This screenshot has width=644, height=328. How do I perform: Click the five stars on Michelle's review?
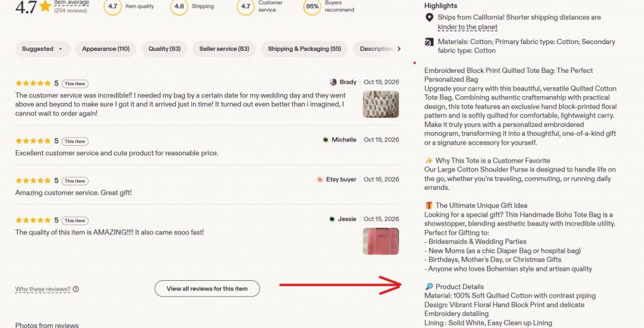click(33, 141)
